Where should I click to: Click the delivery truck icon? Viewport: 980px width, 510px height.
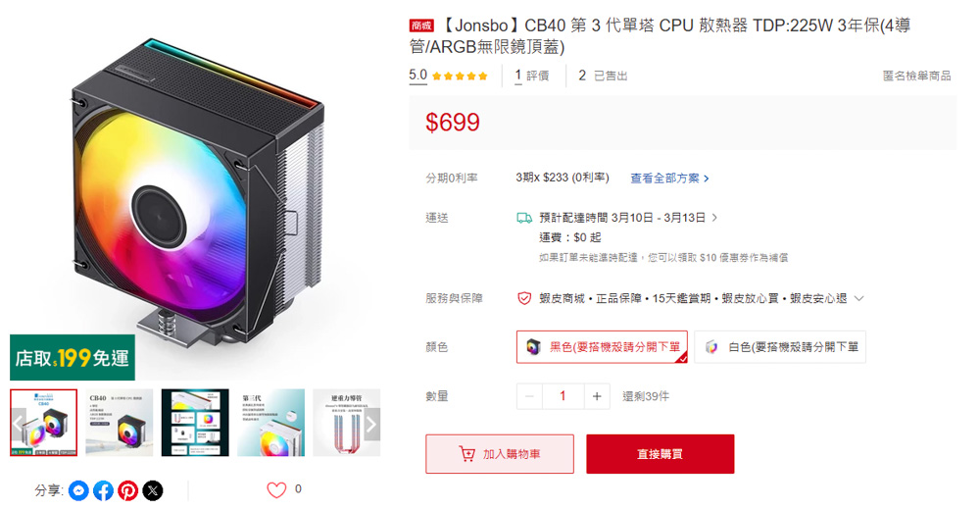click(x=523, y=218)
